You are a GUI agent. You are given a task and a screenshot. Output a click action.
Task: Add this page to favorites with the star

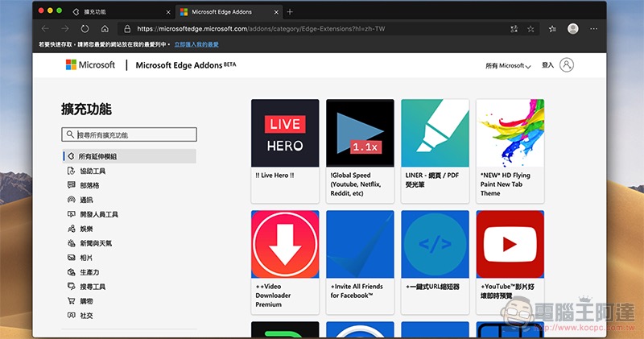coord(531,28)
